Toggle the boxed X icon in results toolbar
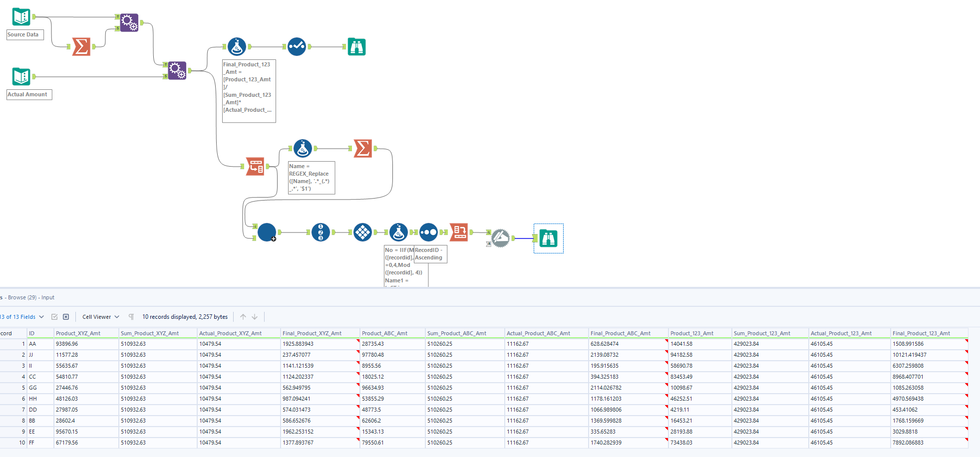This screenshot has height=457, width=980. coord(65,316)
